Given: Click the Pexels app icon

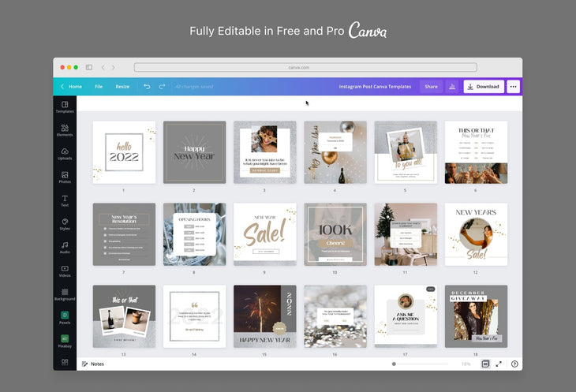Looking at the screenshot, I should coord(65,317).
